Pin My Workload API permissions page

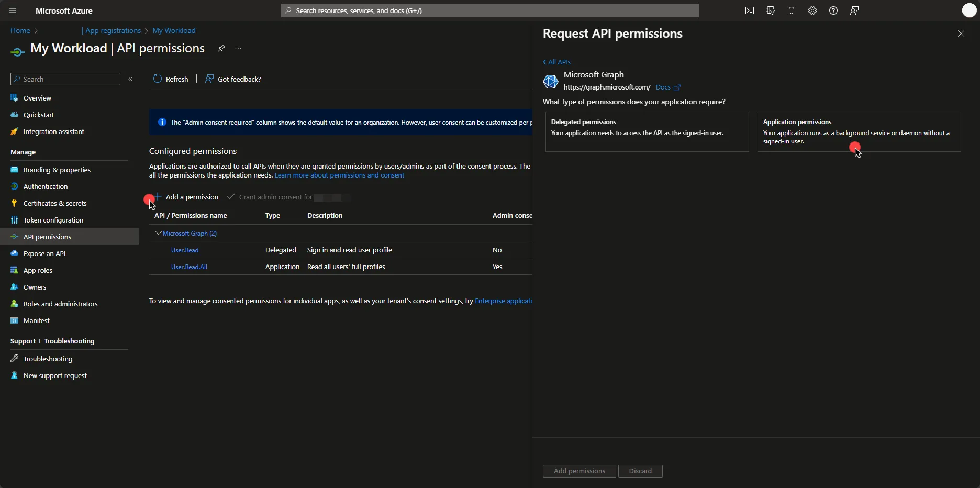click(x=221, y=49)
